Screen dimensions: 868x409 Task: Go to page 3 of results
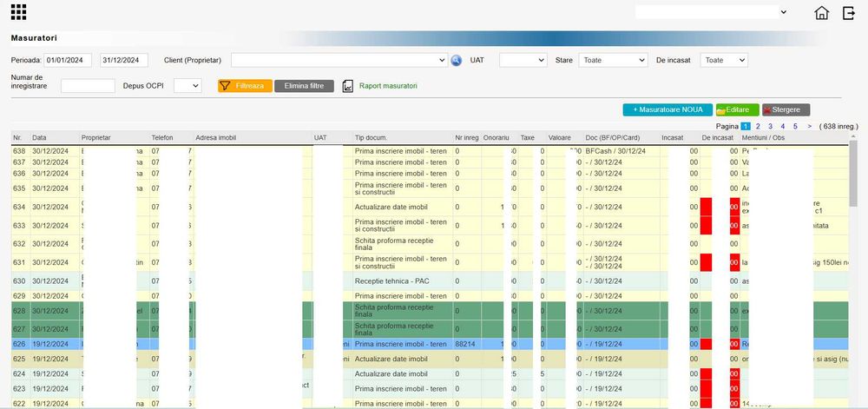point(770,126)
